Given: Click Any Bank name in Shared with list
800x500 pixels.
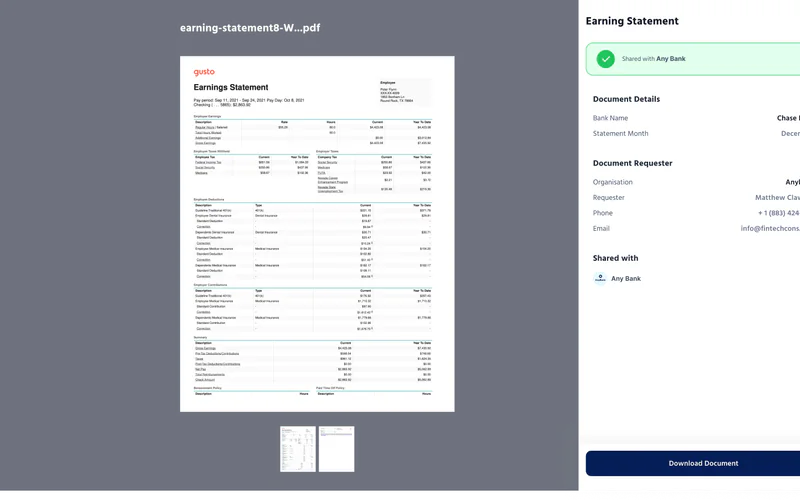Looking at the screenshot, I should point(626,279).
